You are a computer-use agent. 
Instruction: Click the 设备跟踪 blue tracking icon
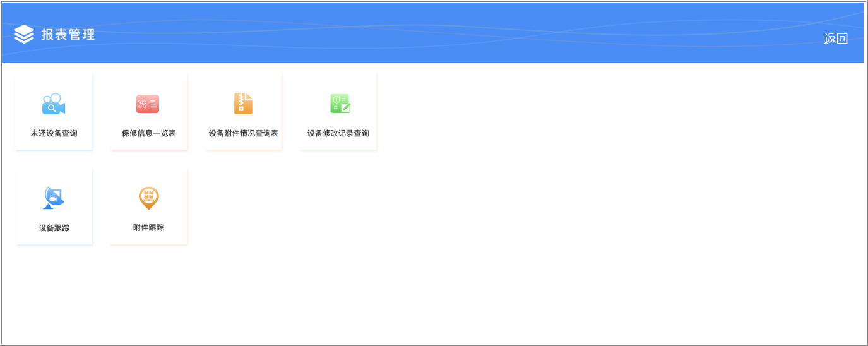coord(54,198)
